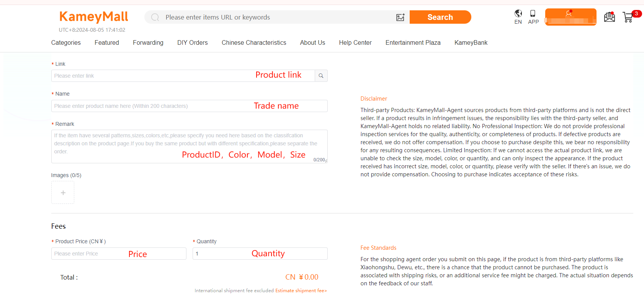Click the Product Price (CN¥) label
This screenshot has height=301, width=644.
(80, 241)
